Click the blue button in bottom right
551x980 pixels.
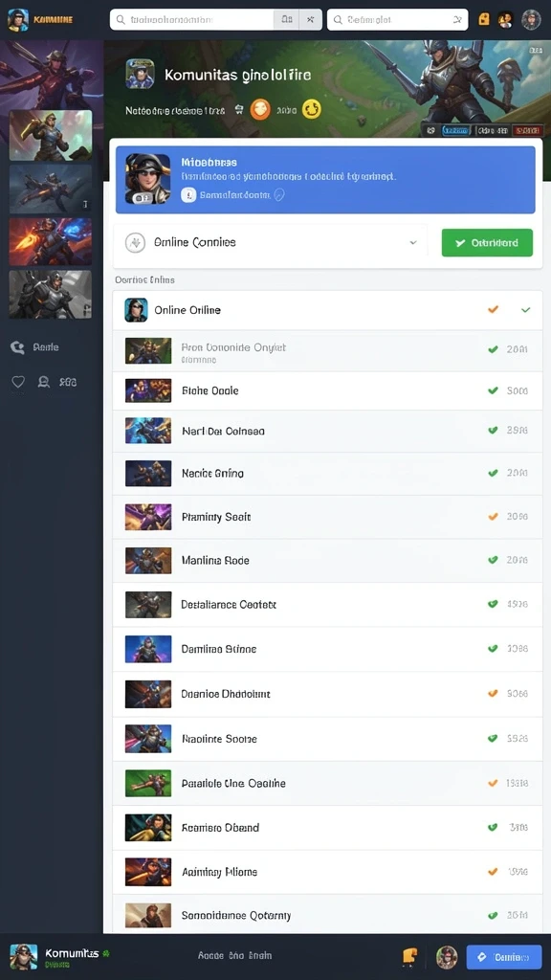504,957
